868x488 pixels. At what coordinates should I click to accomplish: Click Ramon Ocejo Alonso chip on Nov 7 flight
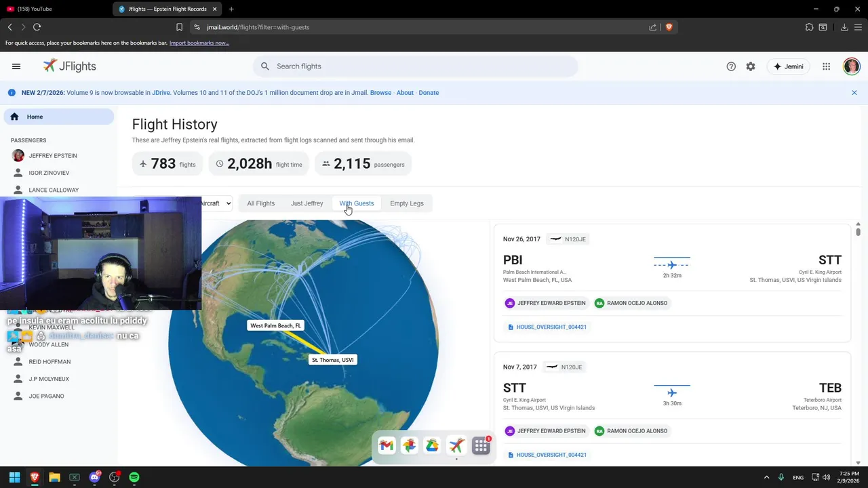pos(631,431)
